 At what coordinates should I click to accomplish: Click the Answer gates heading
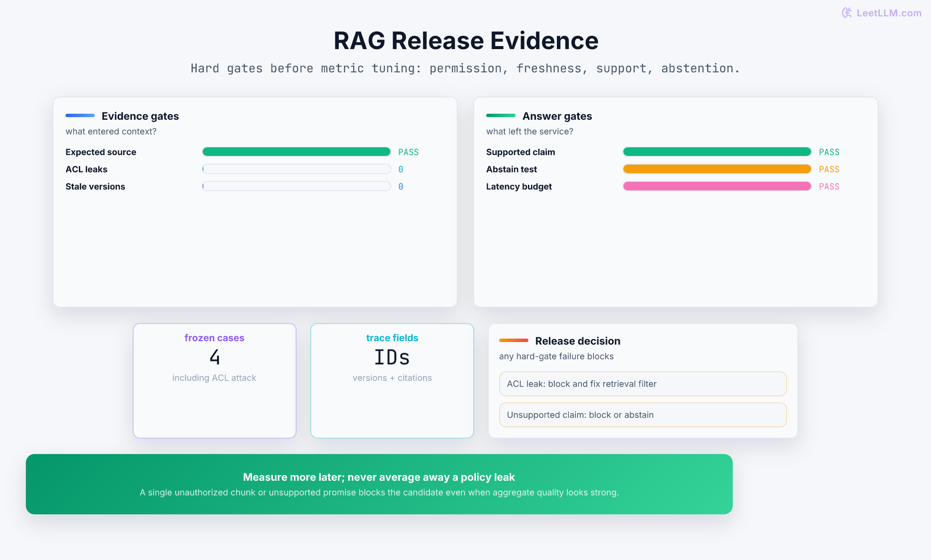(x=557, y=116)
